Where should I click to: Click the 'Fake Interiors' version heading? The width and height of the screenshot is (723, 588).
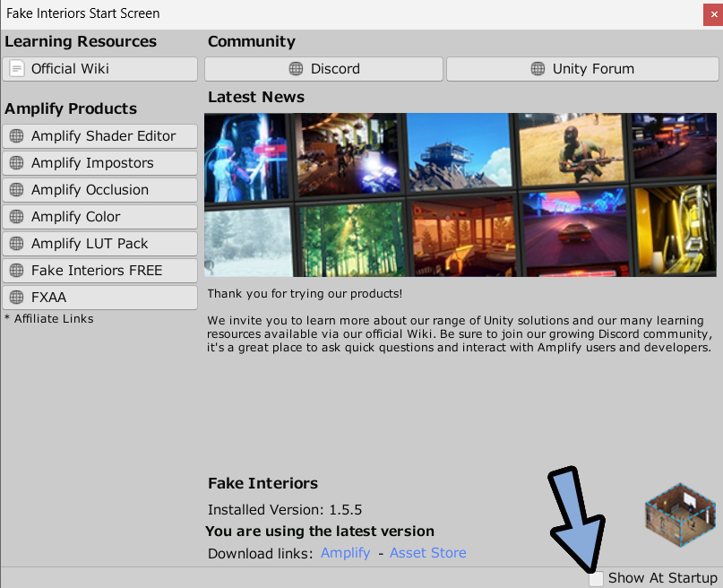(263, 483)
